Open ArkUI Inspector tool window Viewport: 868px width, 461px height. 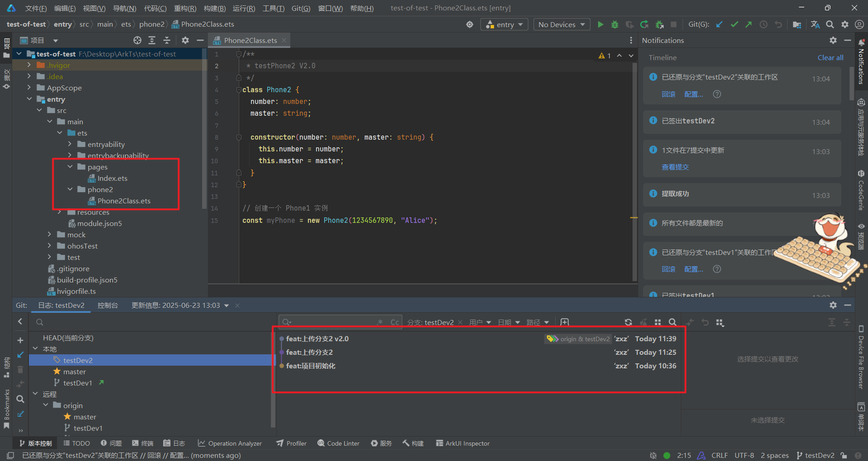[463, 443]
